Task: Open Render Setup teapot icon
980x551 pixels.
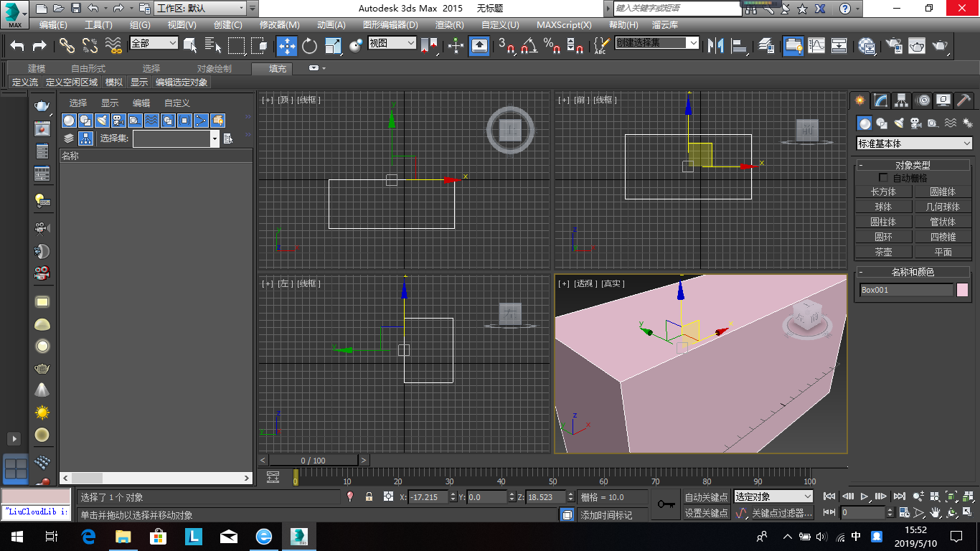Action: coord(894,46)
